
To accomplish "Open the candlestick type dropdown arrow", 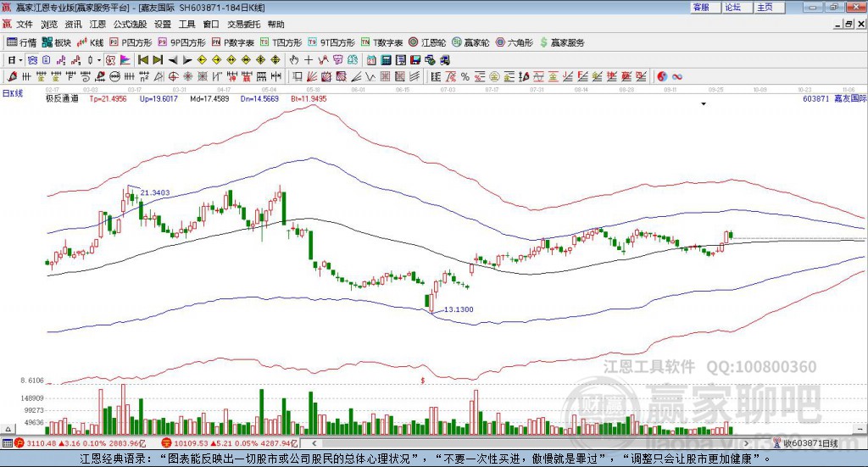I will coord(99,60).
